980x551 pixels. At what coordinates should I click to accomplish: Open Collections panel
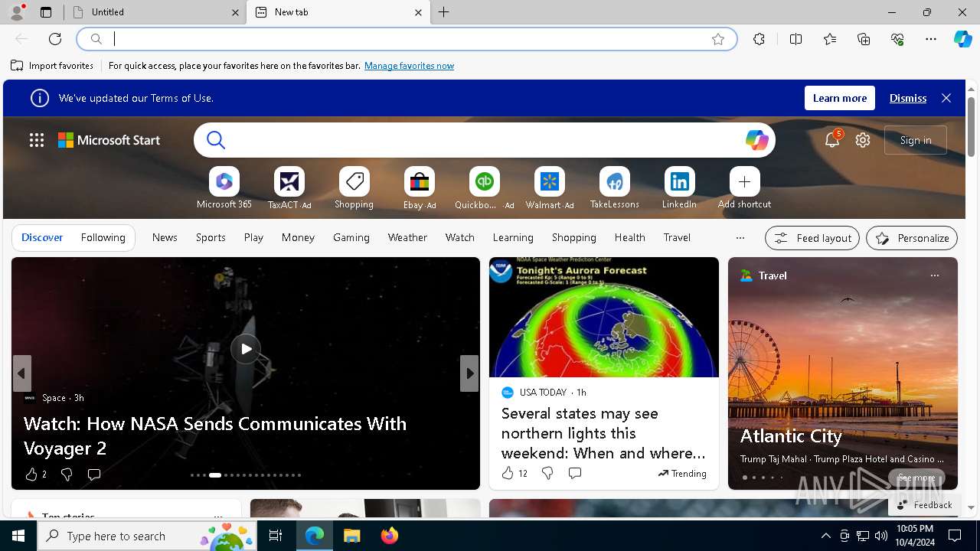864,39
